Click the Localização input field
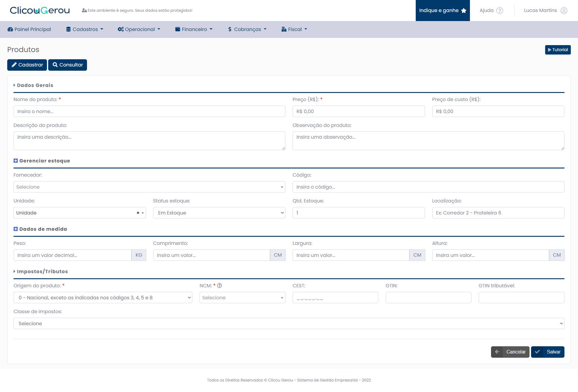Image resolution: width=578 pixels, height=392 pixels. pyautogui.click(x=498, y=213)
